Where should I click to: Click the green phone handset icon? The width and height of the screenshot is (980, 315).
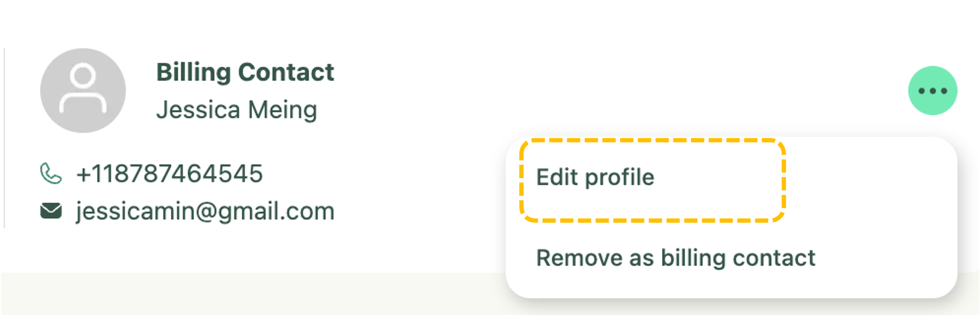pyautogui.click(x=51, y=173)
